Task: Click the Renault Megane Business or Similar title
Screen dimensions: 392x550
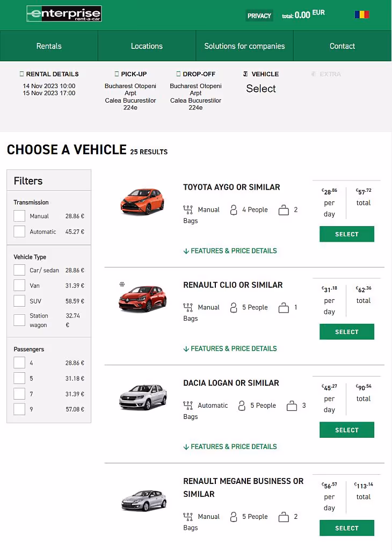Action: click(x=243, y=488)
